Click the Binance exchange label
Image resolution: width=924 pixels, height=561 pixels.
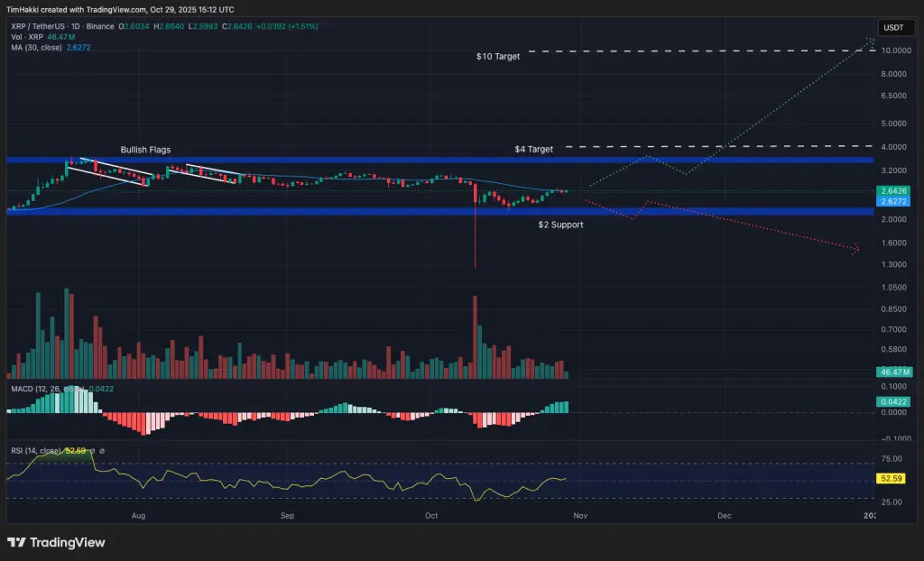(99, 27)
